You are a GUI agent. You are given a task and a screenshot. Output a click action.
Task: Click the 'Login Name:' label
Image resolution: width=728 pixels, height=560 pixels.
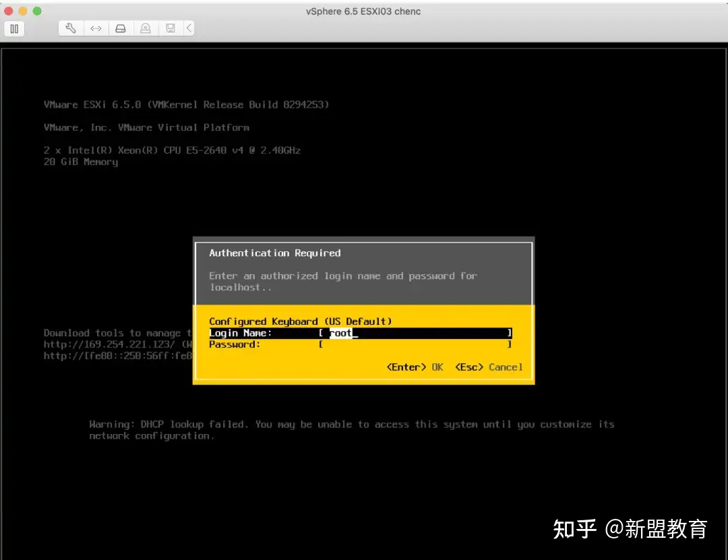(x=241, y=333)
